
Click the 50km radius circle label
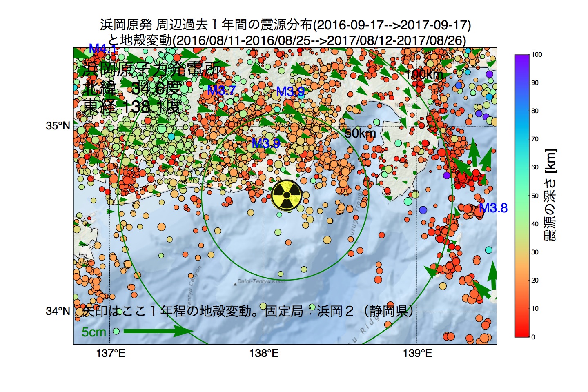360,134
